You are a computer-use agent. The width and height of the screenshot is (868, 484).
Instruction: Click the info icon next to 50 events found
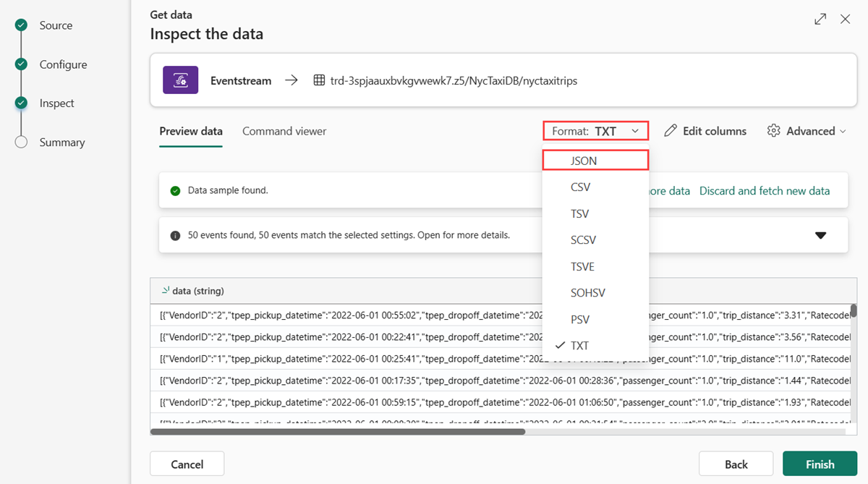coord(175,235)
